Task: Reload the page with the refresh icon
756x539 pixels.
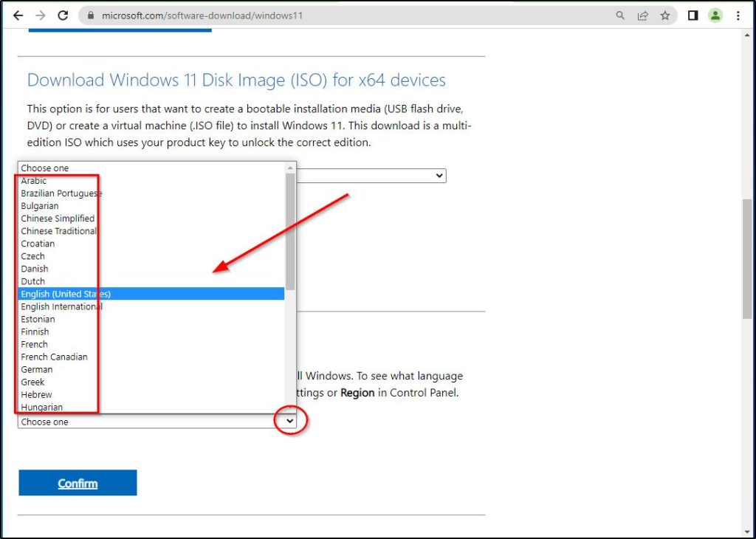Action: pos(63,16)
